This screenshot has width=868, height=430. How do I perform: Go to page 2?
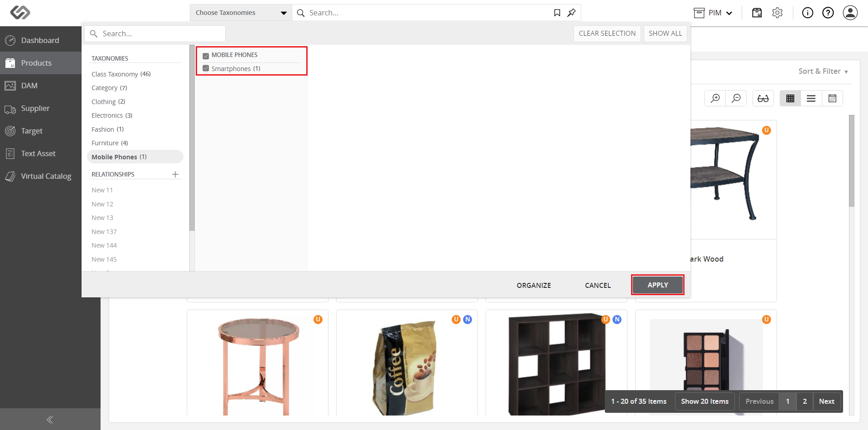(x=805, y=401)
